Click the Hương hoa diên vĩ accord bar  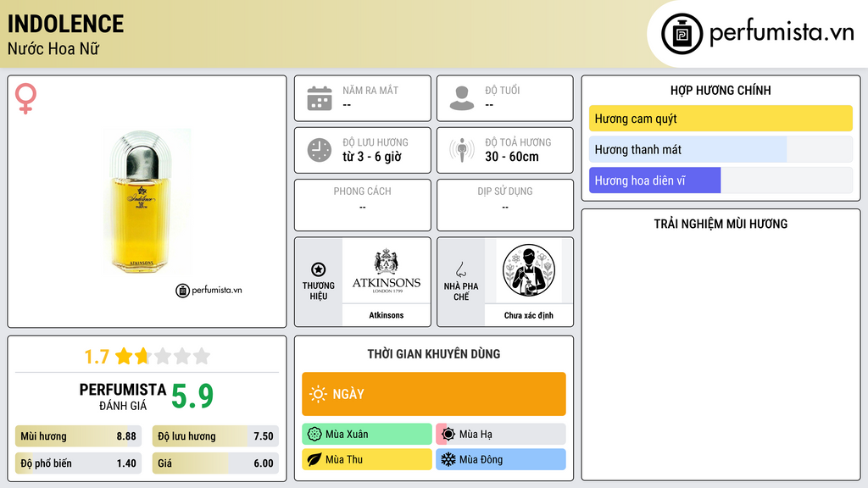point(721,180)
